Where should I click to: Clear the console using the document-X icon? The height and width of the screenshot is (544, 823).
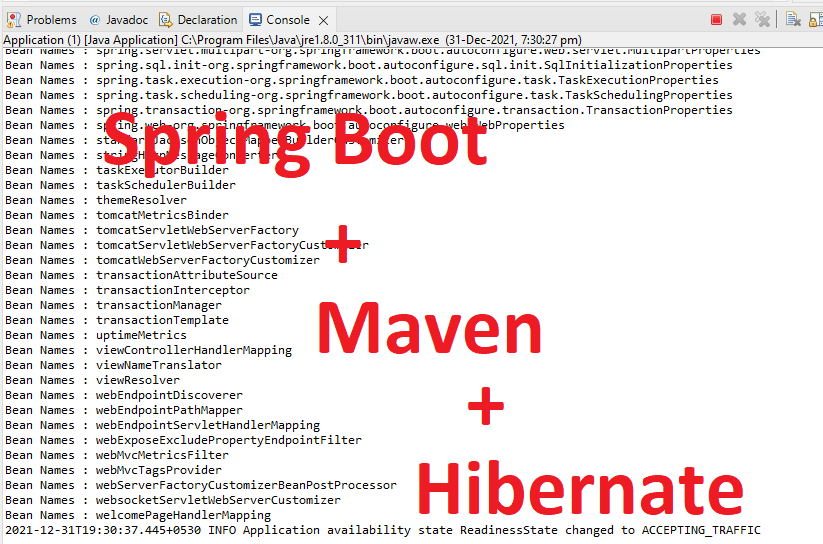coord(793,20)
